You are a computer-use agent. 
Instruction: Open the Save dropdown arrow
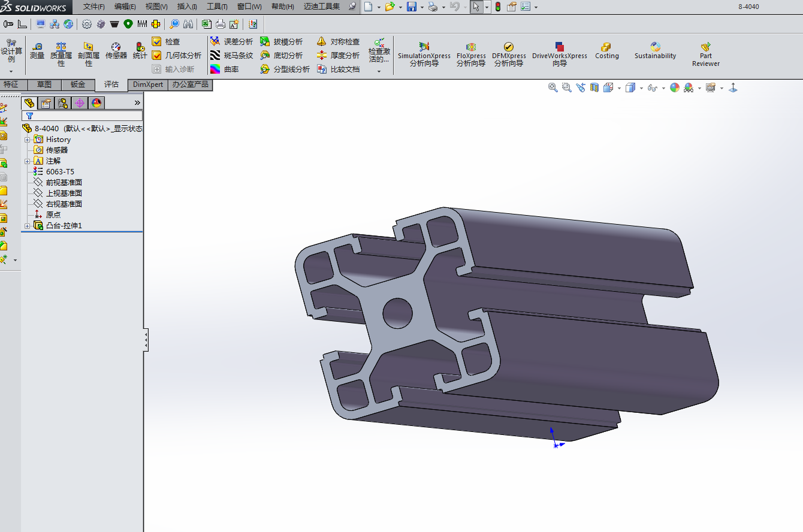pyautogui.click(x=422, y=7)
